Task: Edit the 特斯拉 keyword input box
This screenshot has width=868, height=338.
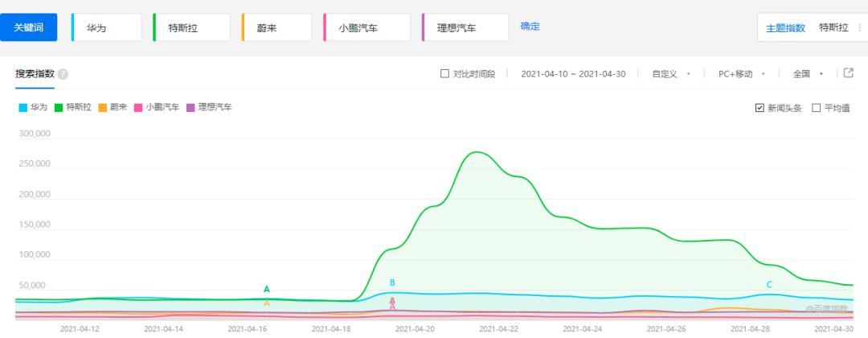Action: (191, 27)
